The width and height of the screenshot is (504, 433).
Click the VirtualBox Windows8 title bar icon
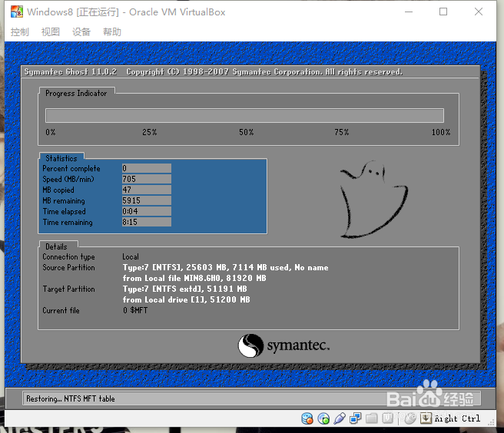[x=17, y=12]
